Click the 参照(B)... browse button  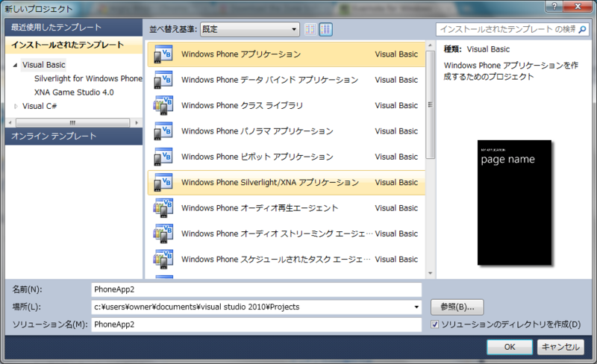[x=457, y=307]
